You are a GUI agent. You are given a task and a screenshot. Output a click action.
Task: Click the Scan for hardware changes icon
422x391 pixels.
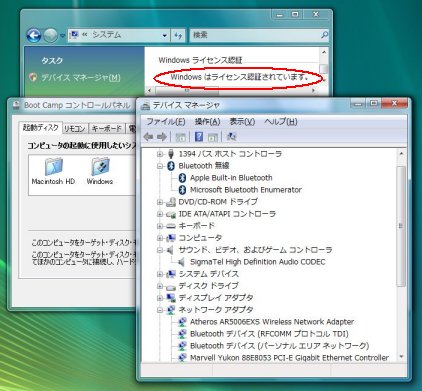[x=231, y=137]
